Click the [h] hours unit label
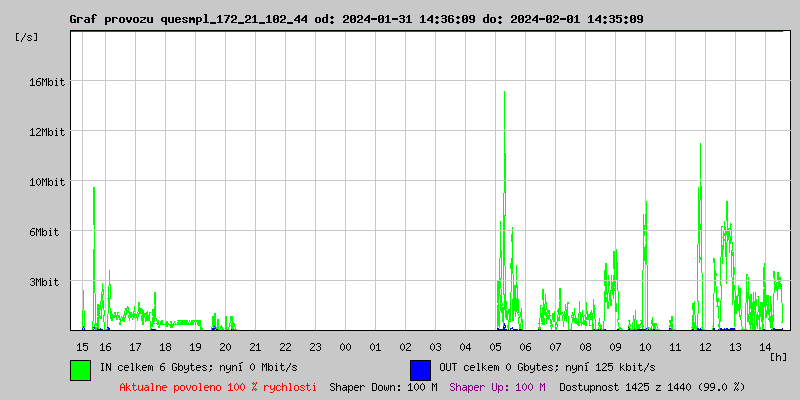Image resolution: width=800 pixels, height=400 pixels. pos(779,356)
